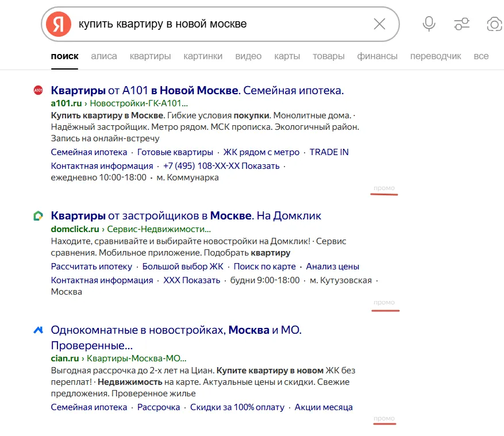
Task: Click the 'промо' label under Domclick result
Action: 384,302
